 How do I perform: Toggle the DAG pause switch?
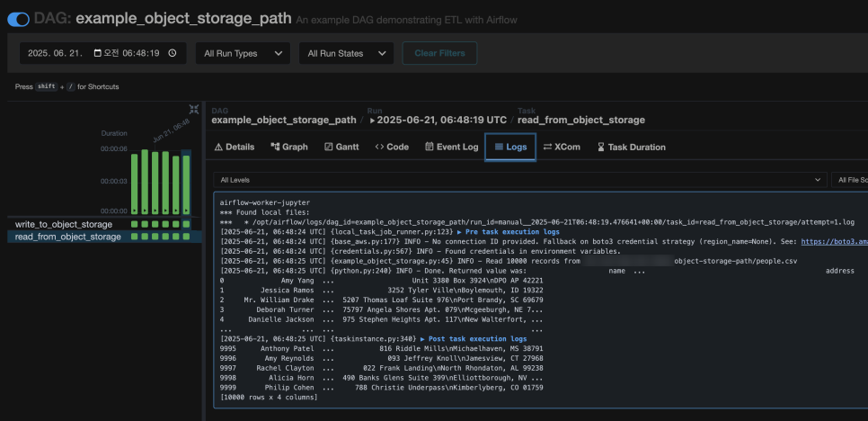18,20
